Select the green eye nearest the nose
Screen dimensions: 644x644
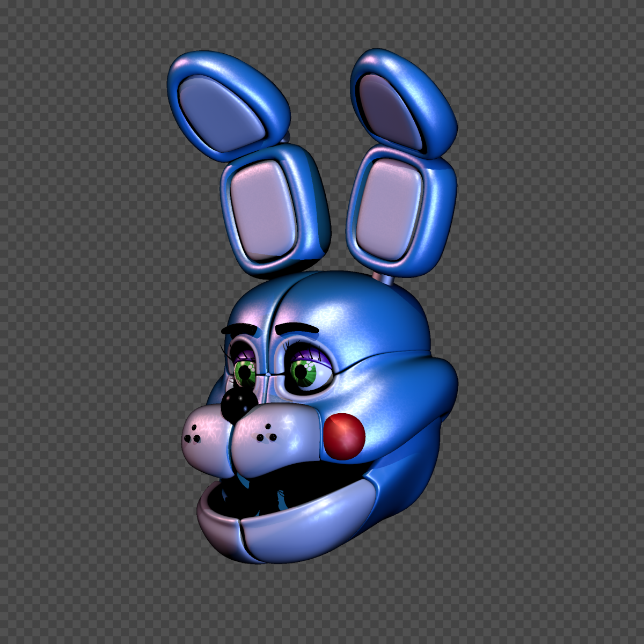click(245, 371)
